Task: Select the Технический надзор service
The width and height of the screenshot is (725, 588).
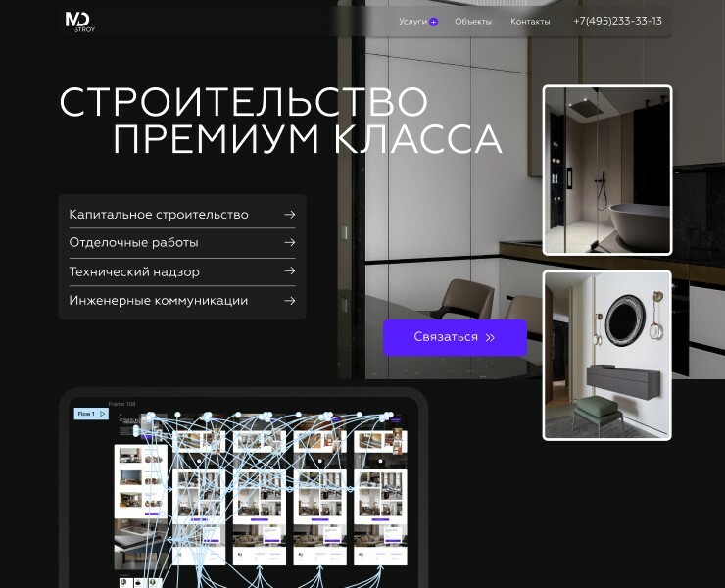Action: click(x=134, y=271)
